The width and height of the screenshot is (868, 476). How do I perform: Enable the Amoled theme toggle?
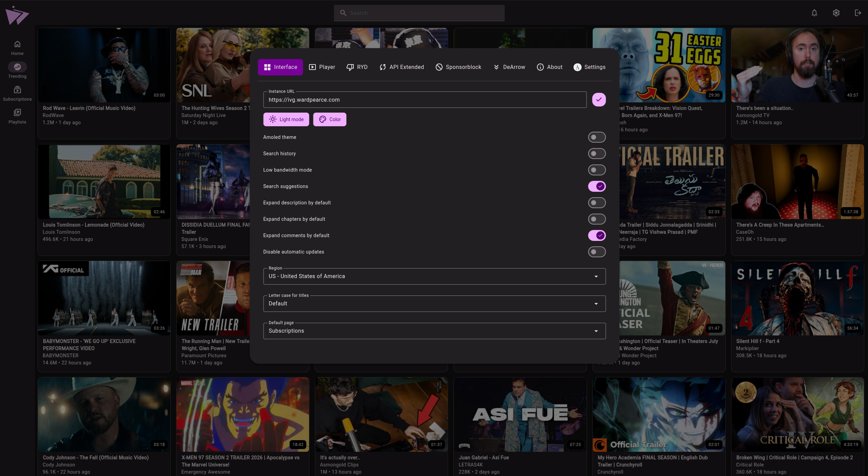(x=597, y=137)
